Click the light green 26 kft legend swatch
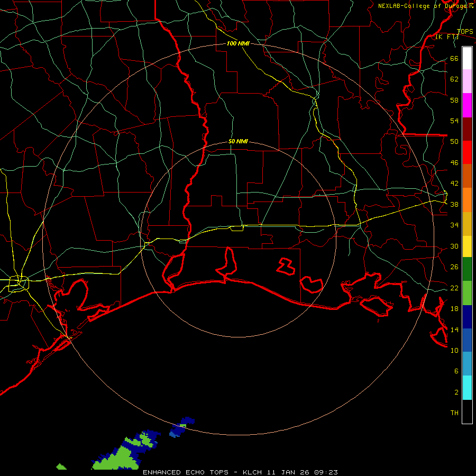Screen dimensions: 476x476 [467, 293]
